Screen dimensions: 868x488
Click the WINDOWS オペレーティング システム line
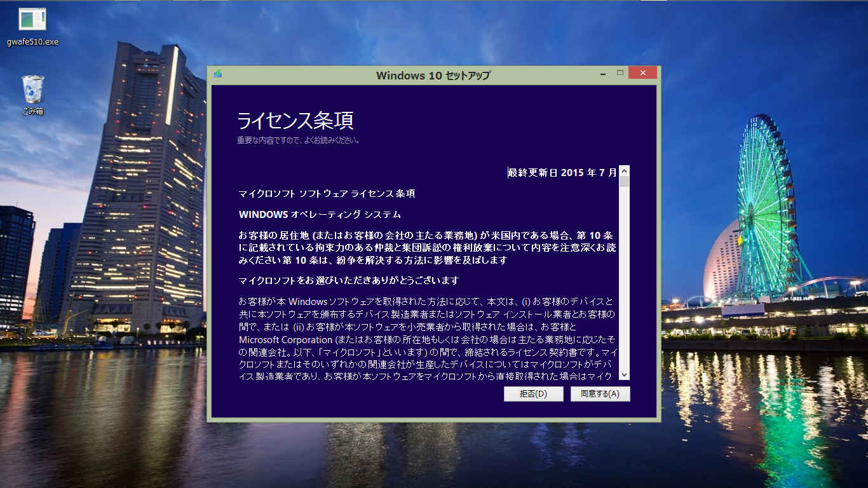click(320, 214)
